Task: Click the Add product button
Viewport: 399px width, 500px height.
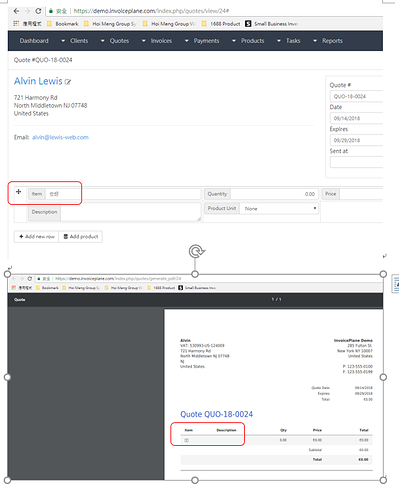Action: [81, 236]
